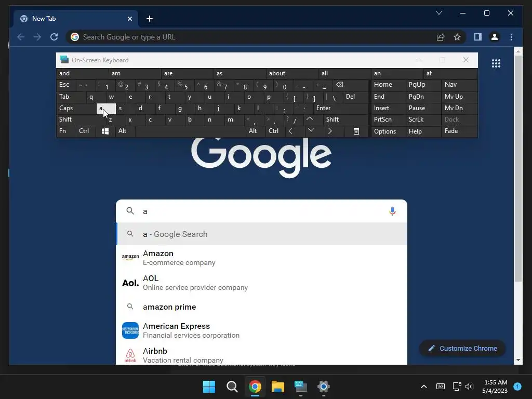Start voice search with microphone icon
This screenshot has height=399, width=532.
coord(392,211)
